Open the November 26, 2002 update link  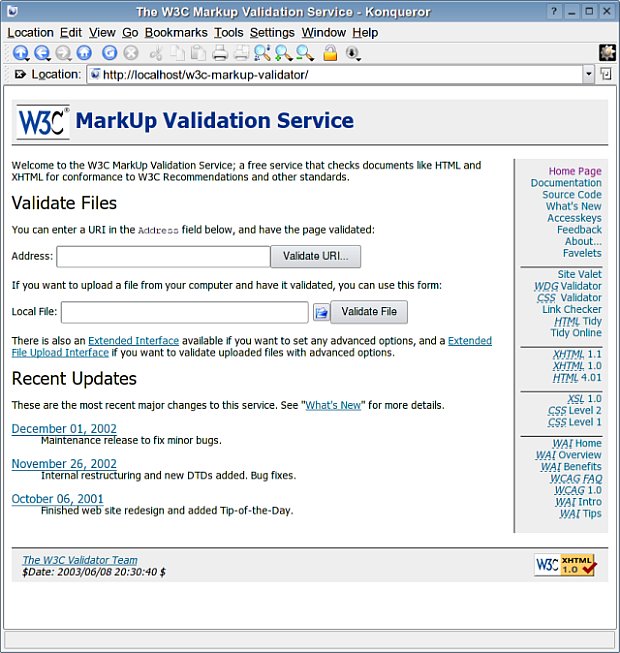click(x=64, y=464)
